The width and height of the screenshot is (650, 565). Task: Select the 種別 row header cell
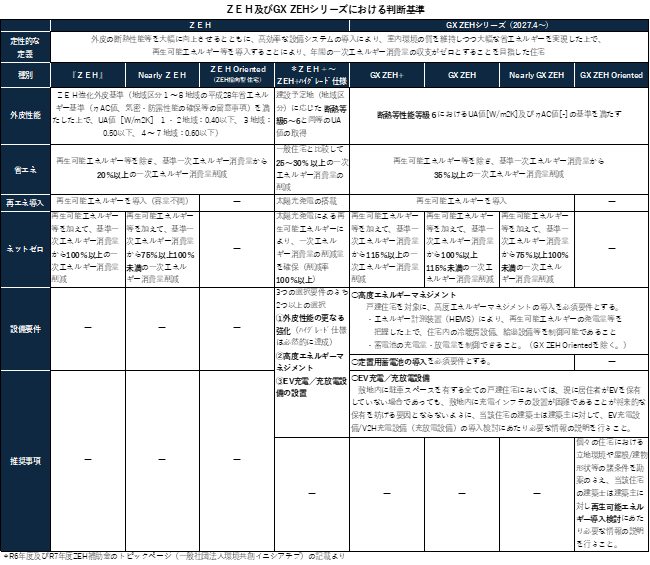click(x=25, y=75)
